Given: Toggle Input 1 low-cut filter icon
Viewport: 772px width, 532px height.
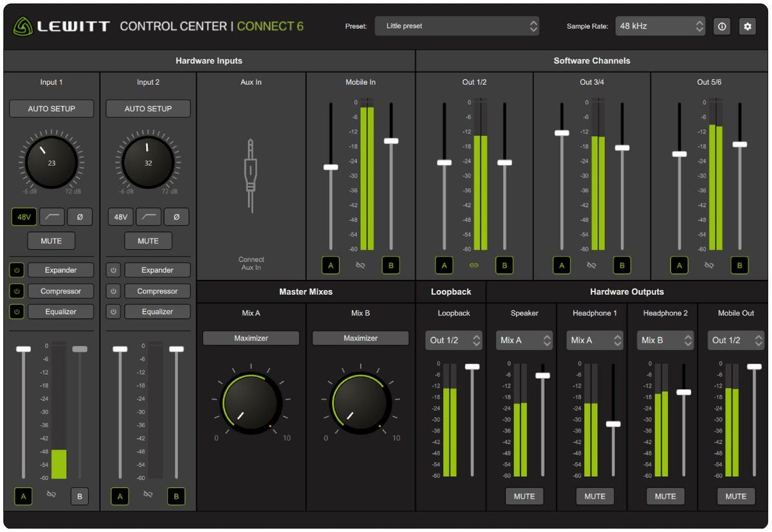Looking at the screenshot, I should tap(51, 217).
